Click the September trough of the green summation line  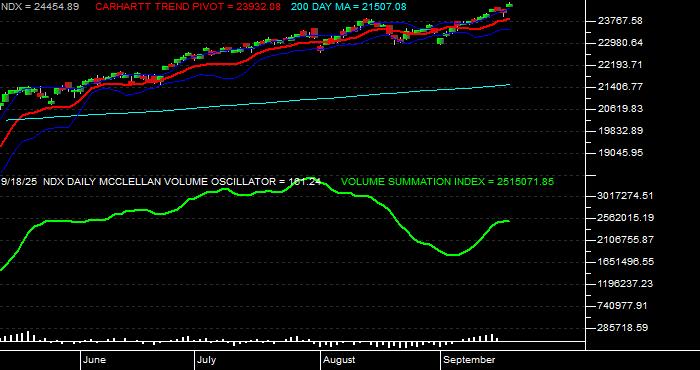point(453,255)
